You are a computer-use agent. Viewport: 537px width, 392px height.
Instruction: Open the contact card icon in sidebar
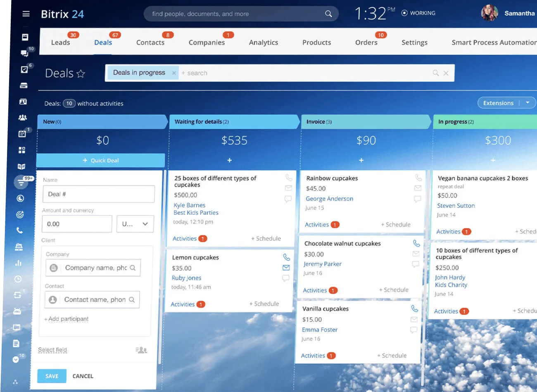click(23, 101)
